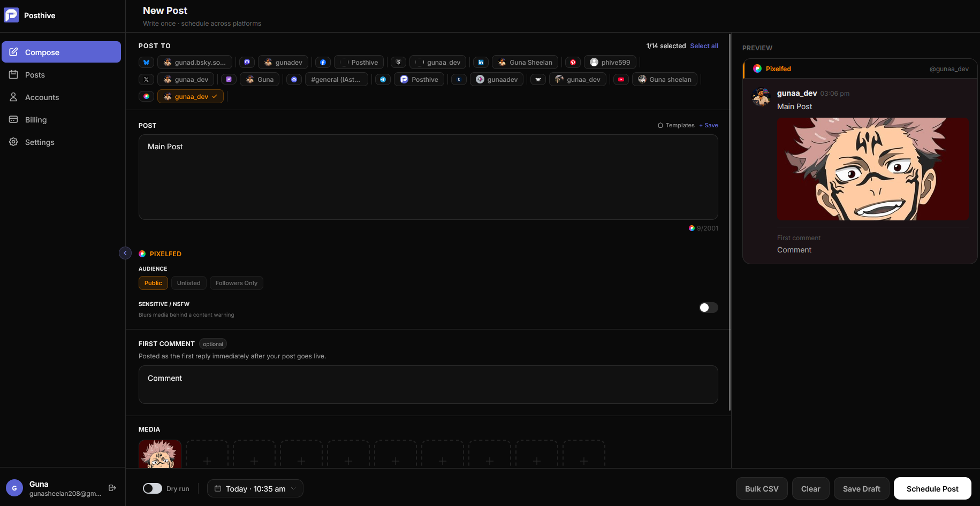The height and width of the screenshot is (506, 980).
Task: Click the Telegram platform icon in Post To
Action: point(383,80)
